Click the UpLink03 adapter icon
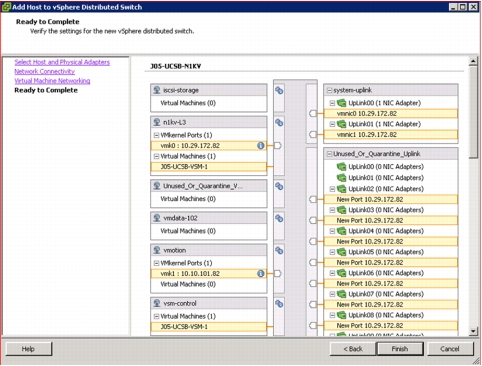Screen dimensions: 482x366 point(341,210)
